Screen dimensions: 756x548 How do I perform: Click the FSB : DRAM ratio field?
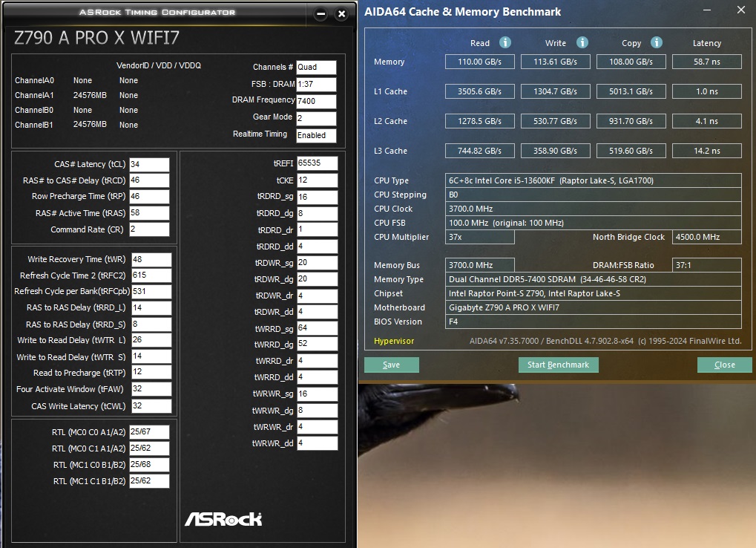[316, 85]
